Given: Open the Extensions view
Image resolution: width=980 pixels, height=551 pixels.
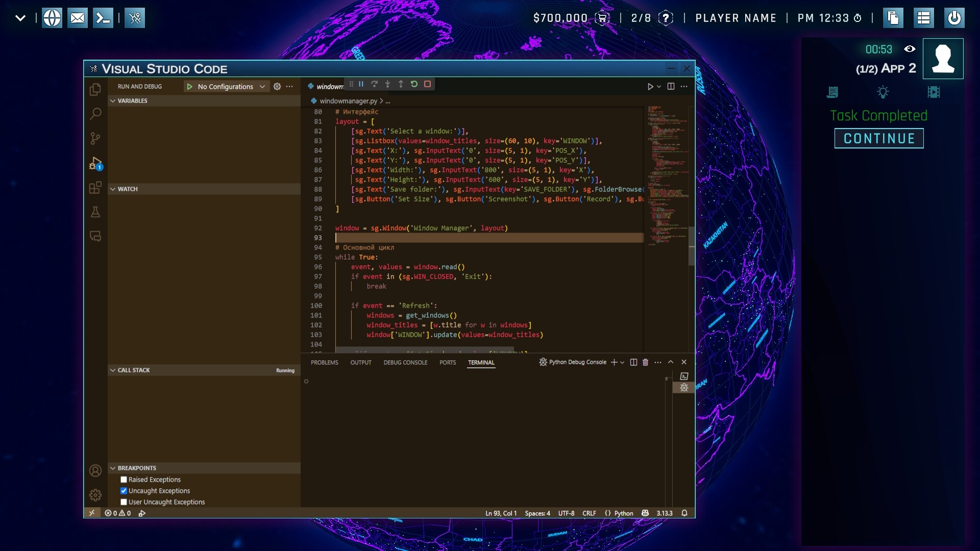Looking at the screenshot, I should pos(95,188).
